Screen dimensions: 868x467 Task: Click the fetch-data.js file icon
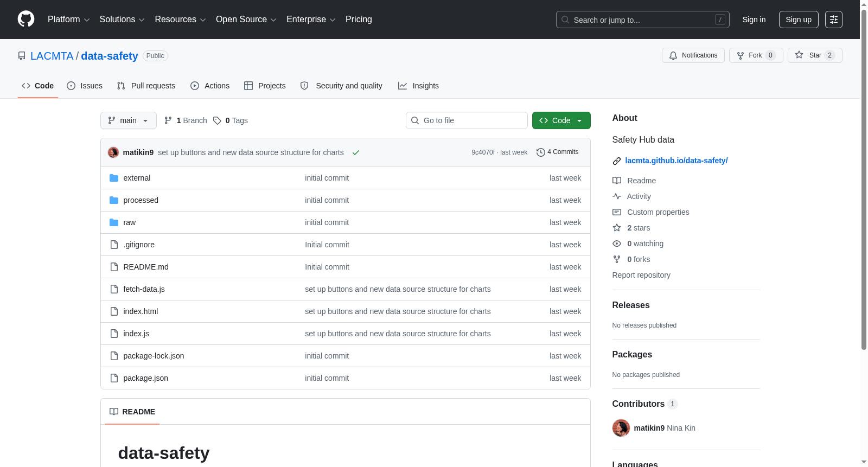tap(114, 289)
